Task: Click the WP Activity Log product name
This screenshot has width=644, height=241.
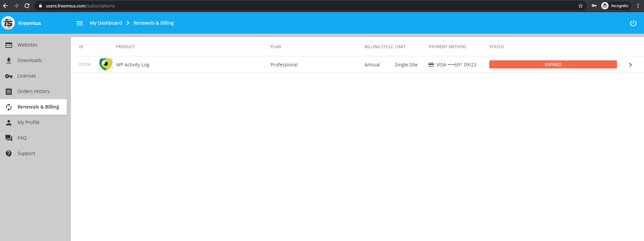Action: (133, 65)
